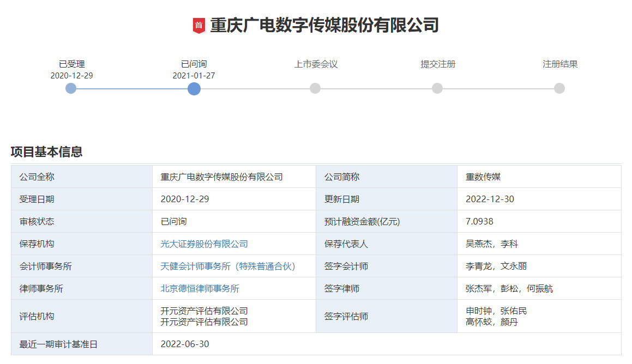Click the signing accountants 李青龙，文永丽
This screenshot has width=632, height=364.
click(496, 266)
